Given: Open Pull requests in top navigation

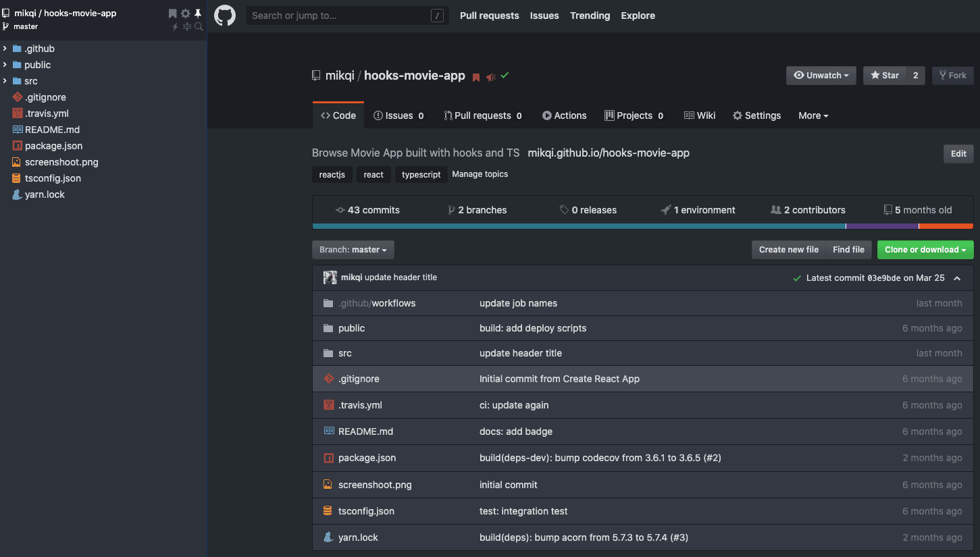Looking at the screenshot, I should tap(490, 16).
